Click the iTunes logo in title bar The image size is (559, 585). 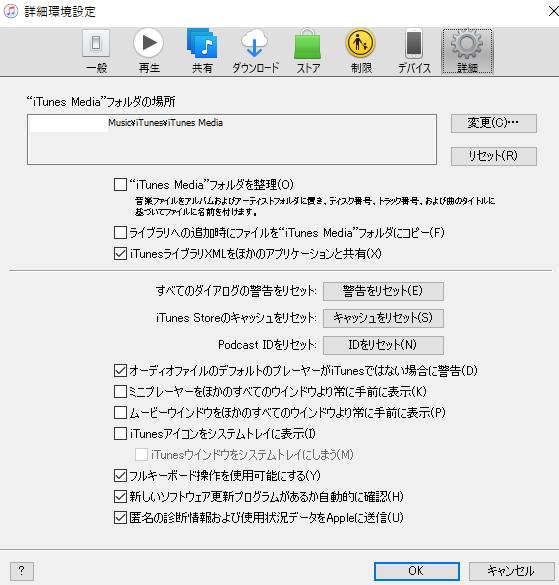click(10, 11)
